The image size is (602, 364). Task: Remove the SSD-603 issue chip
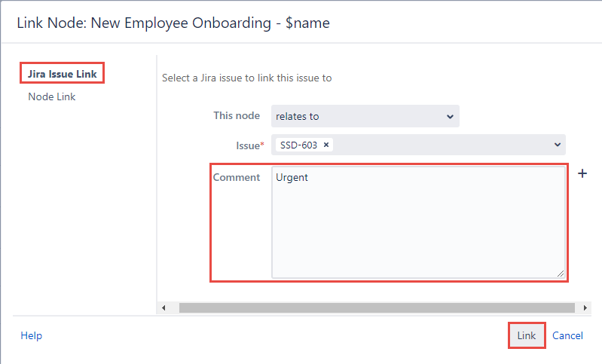pyautogui.click(x=326, y=145)
